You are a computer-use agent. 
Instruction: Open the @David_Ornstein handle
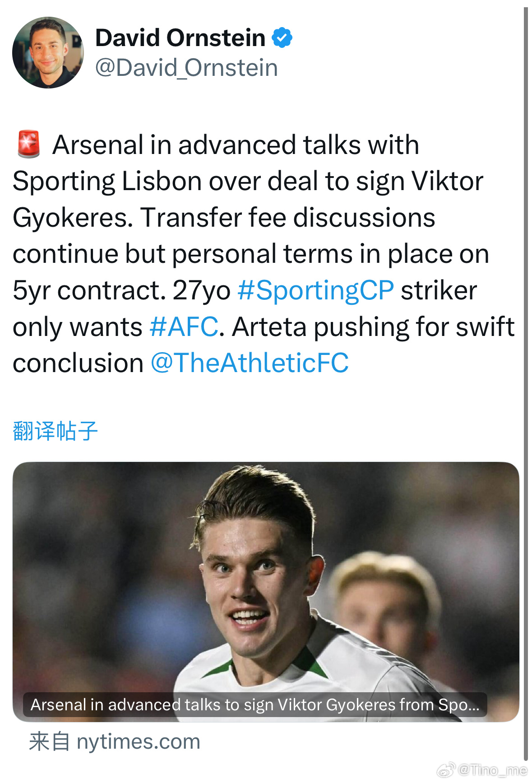(186, 68)
